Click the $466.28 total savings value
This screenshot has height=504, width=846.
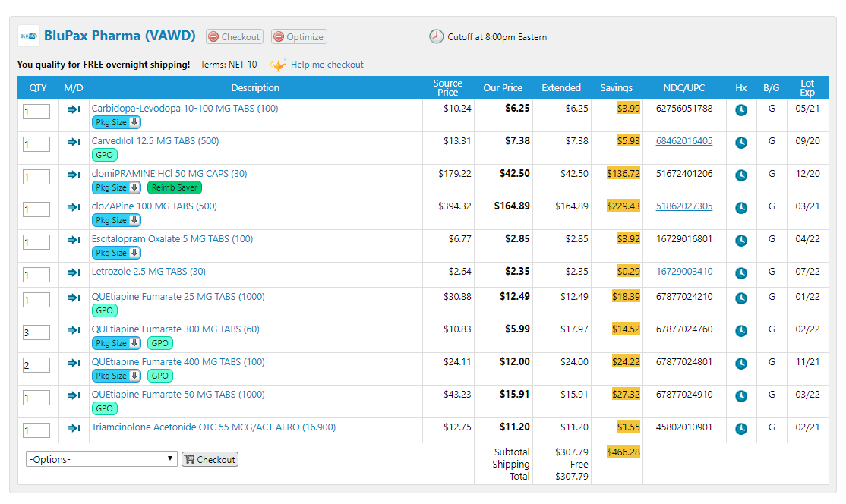[623, 452]
